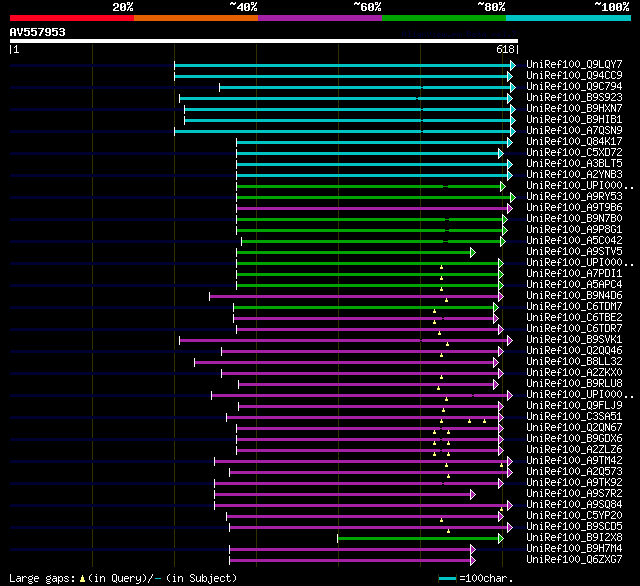Select the UniRef100_B9SVK1 label
Screen dimensions: 640x586
coord(574,340)
